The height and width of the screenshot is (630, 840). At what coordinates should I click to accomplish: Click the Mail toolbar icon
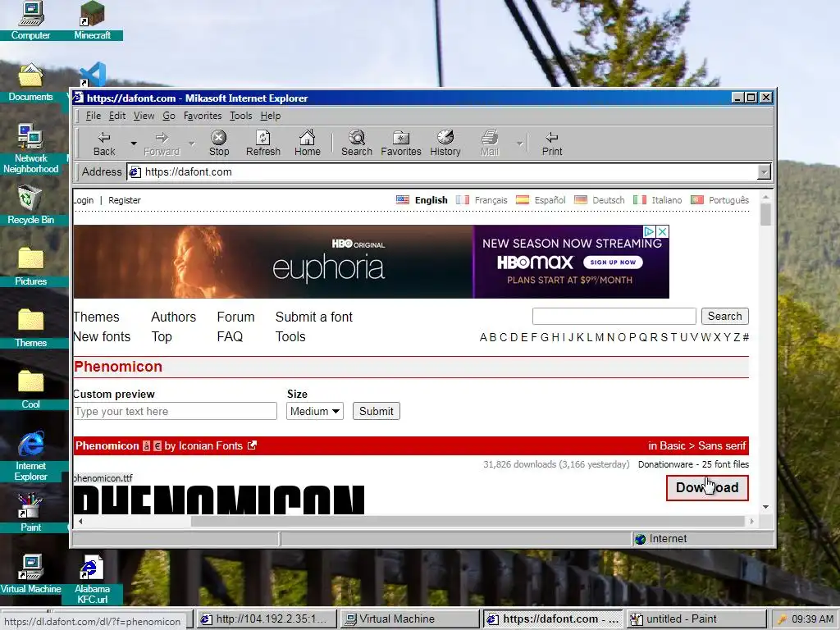(x=489, y=143)
